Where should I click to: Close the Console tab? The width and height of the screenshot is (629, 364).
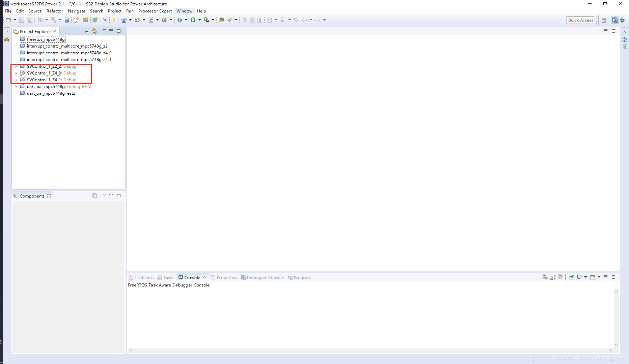pos(204,278)
